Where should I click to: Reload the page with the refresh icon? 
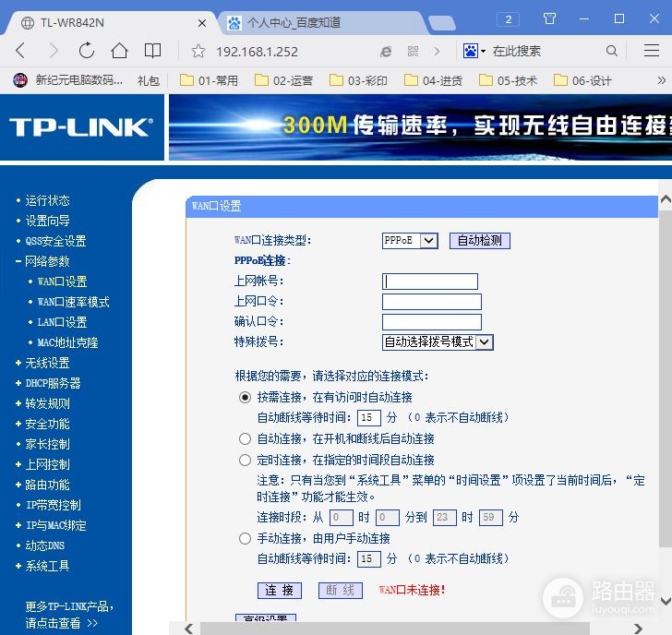coord(86,51)
